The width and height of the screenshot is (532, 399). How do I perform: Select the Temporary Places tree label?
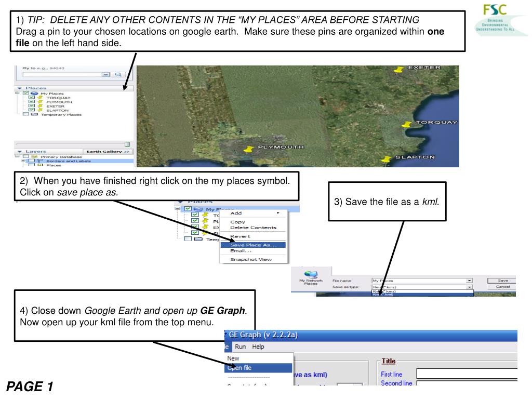pyautogui.click(x=61, y=115)
